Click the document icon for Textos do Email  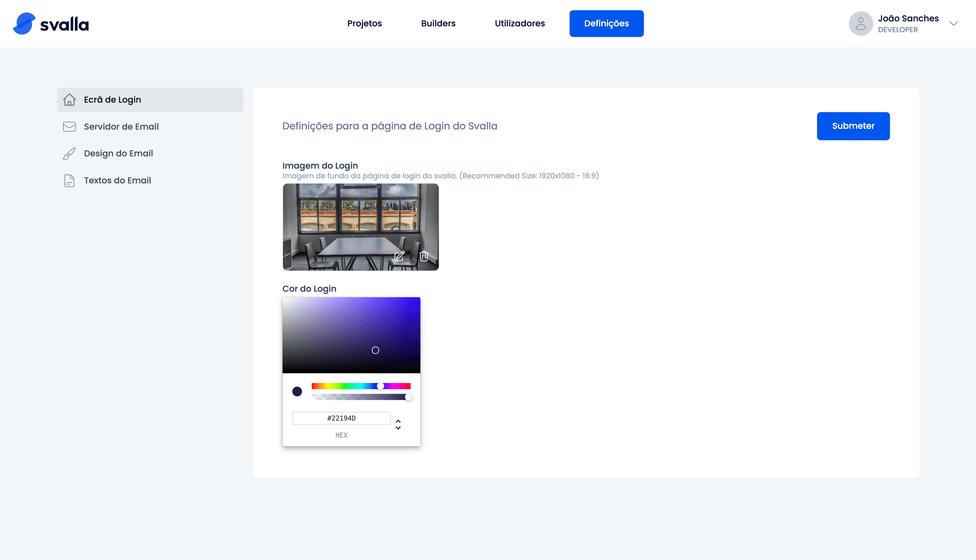point(69,181)
